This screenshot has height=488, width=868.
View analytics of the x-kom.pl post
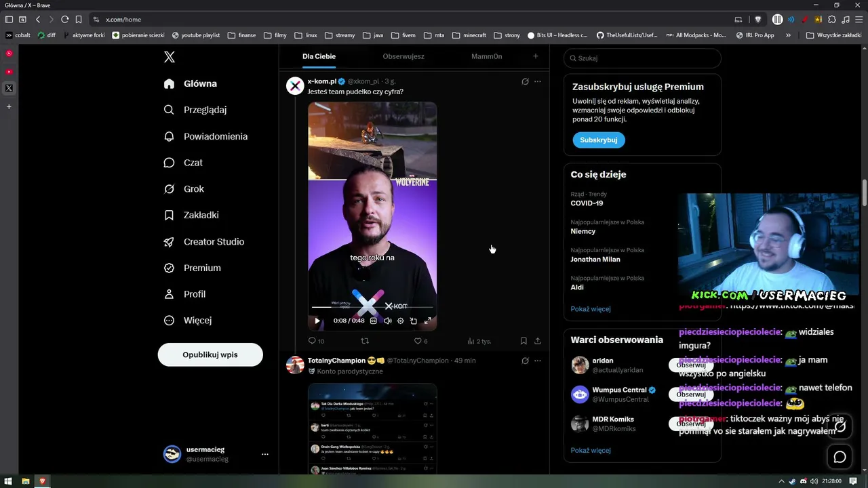(479, 341)
